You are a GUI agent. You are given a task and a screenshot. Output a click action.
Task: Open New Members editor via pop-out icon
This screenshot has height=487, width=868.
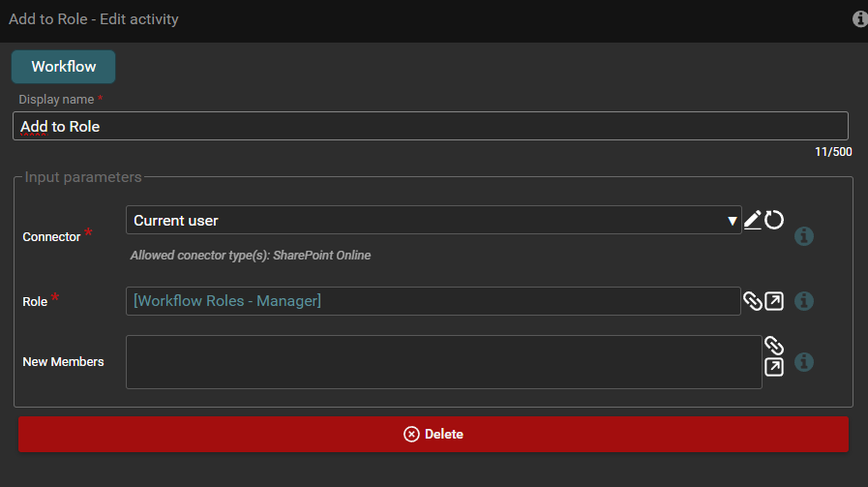point(774,367)
